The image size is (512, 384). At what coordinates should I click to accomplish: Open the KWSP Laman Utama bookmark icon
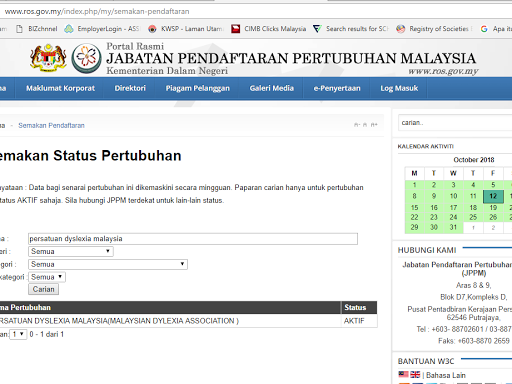point(152,29)
